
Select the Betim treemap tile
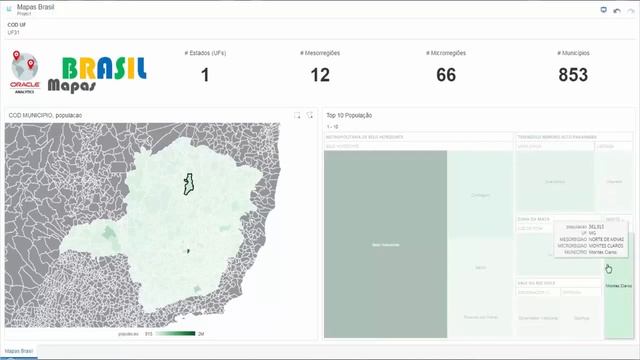(480, 268)
